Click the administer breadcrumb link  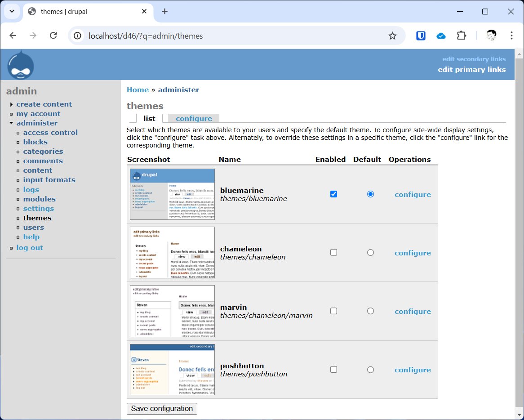tap(178, 89)
